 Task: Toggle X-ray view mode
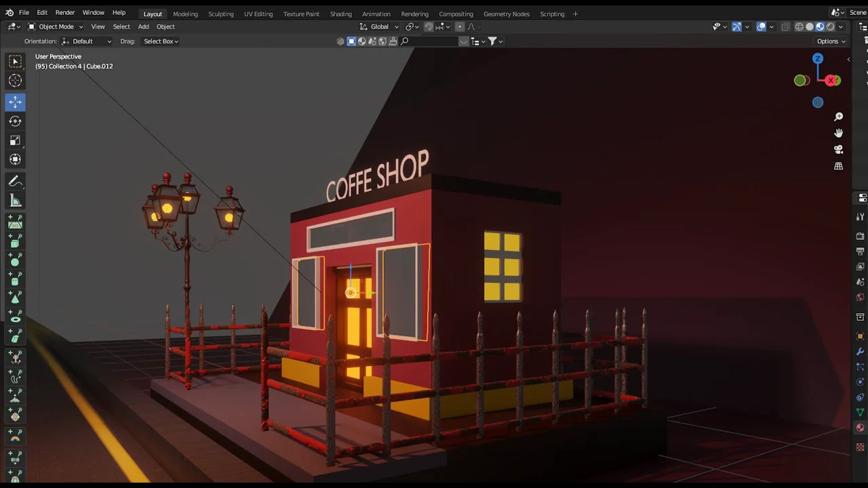(785, 27)
